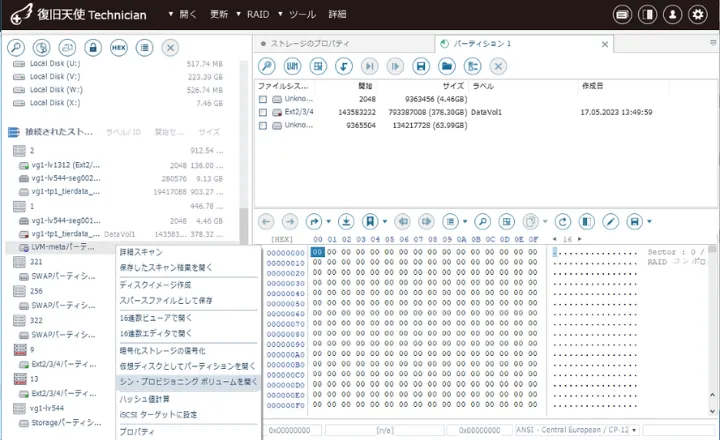Click the lock icon in left toolbar

tap(93, 47)
